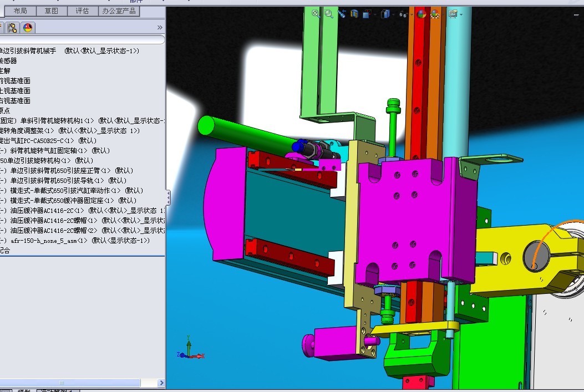The width and height of the screenshot is (584, 392).
Task: Open the ConfigurationManager tree icon tab
Action: (12, 28)
